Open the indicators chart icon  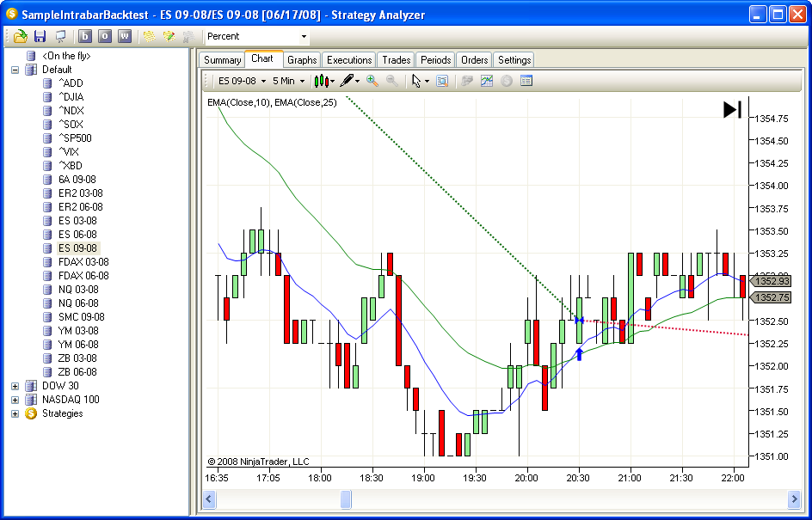(487, 81)
